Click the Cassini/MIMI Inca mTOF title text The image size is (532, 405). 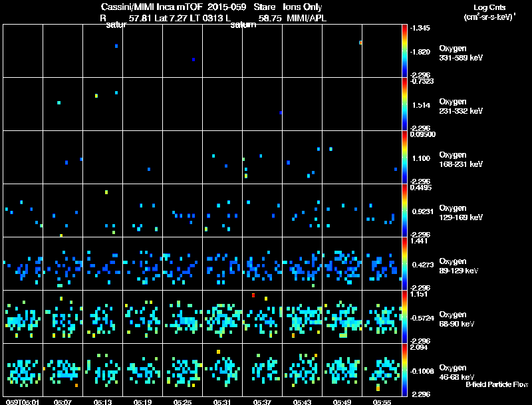point(152,7)
